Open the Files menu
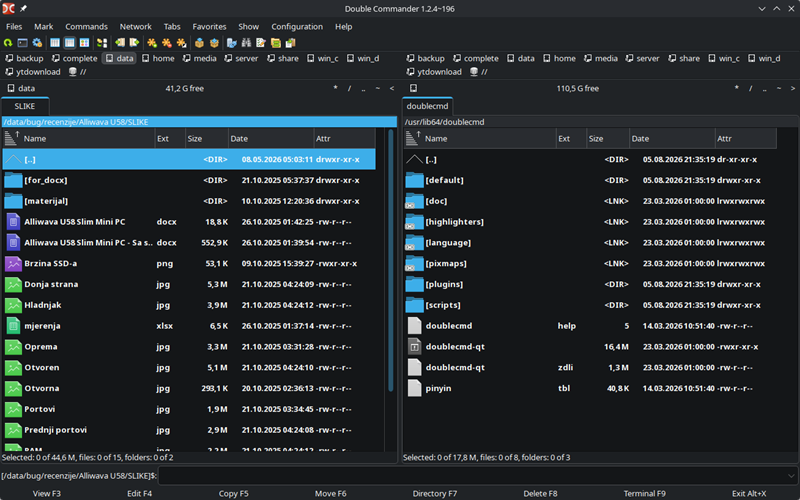The width and height of the screenshot is (800, 500). click(14, 27)
